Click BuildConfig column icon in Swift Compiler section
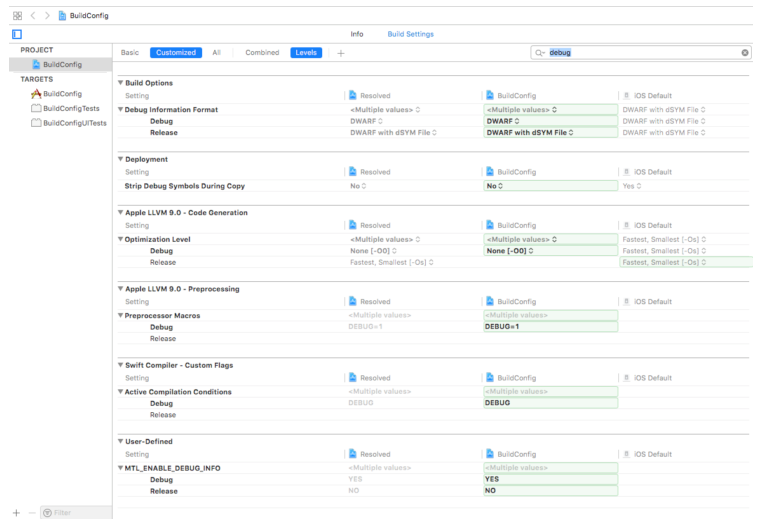The image size is (766, 523). tap(490, 377)
